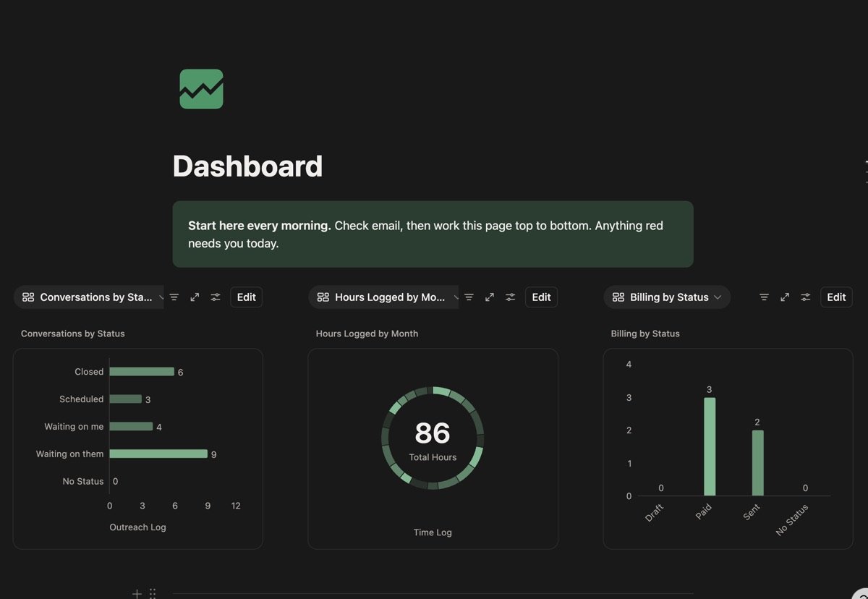This screenshot has width=868, height=599.
Task: Edit the Hours Logged by Month chart
Action: (541, 297)
